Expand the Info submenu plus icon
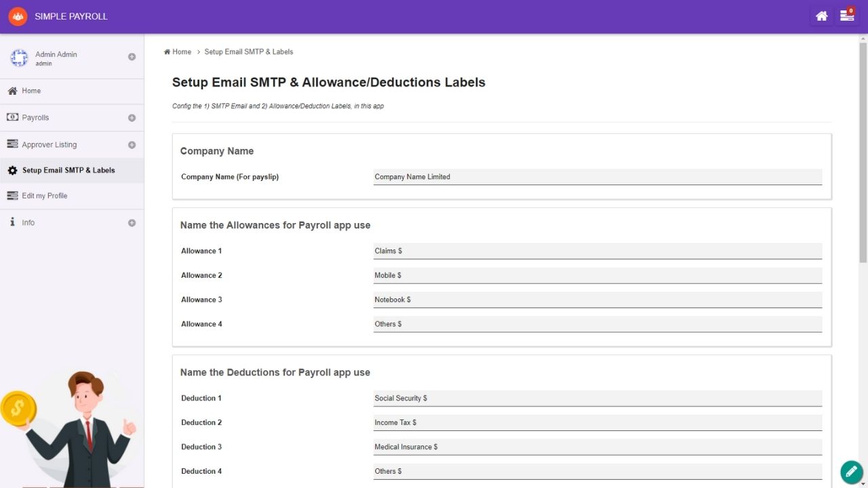868x488 pixels. pos(132,223)
